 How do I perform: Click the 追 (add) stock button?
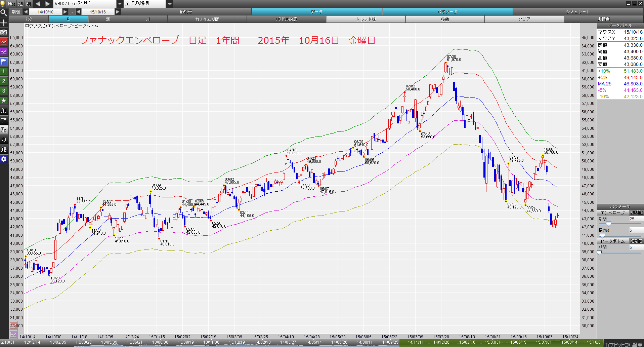pos(20,4)
